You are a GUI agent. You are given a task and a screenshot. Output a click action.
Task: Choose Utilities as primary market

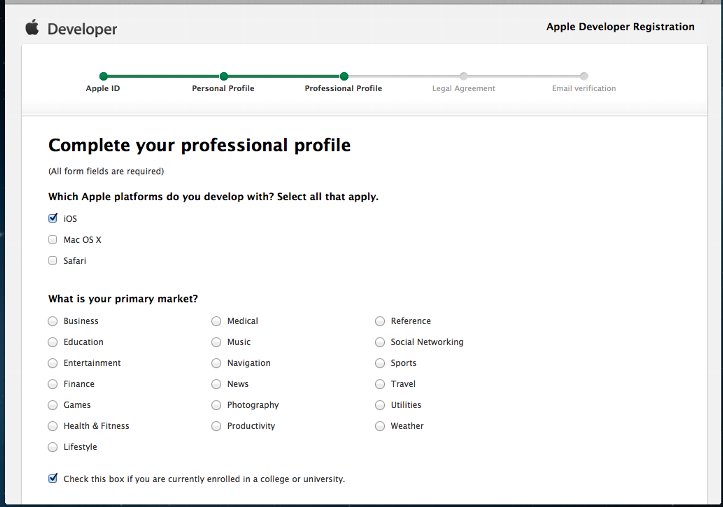point(380,405)
